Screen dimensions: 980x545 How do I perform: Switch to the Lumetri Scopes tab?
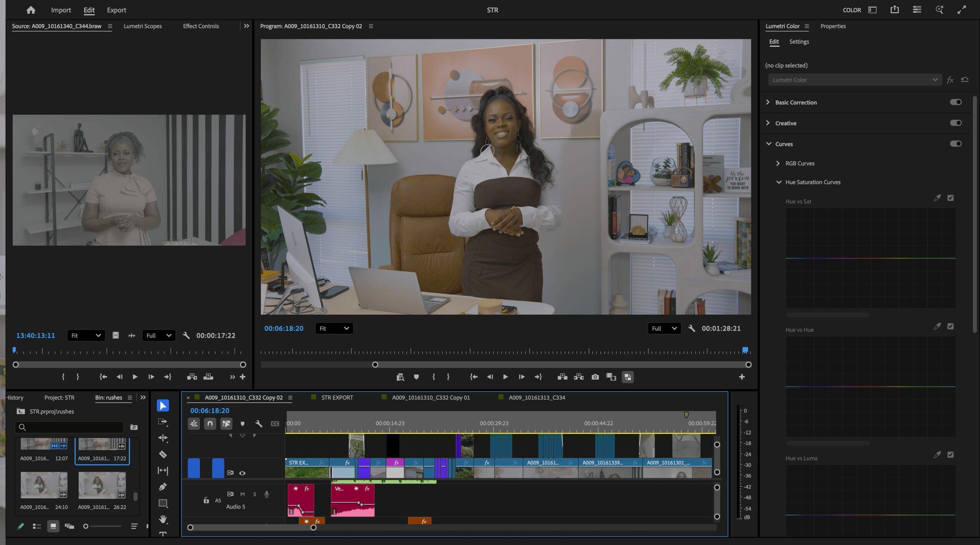tap(143, 26)
